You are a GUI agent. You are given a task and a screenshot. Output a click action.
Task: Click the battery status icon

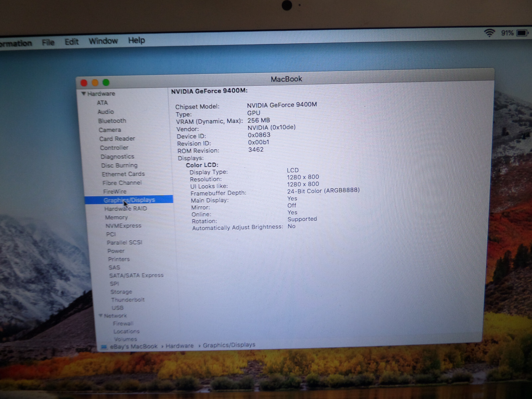[x=522, y=33]
